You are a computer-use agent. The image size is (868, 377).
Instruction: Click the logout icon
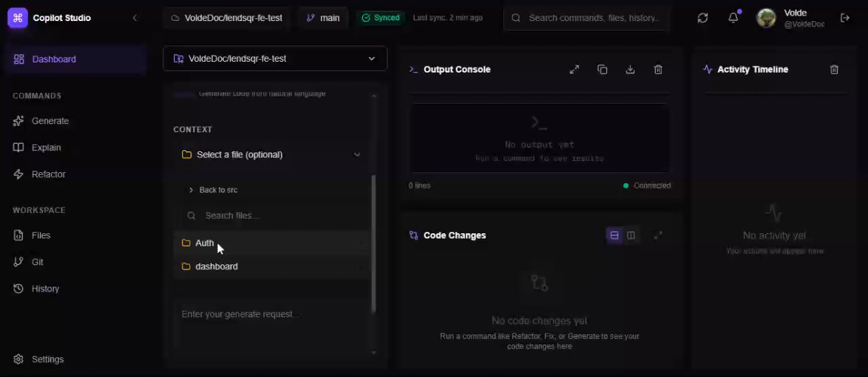coord(845,18)
